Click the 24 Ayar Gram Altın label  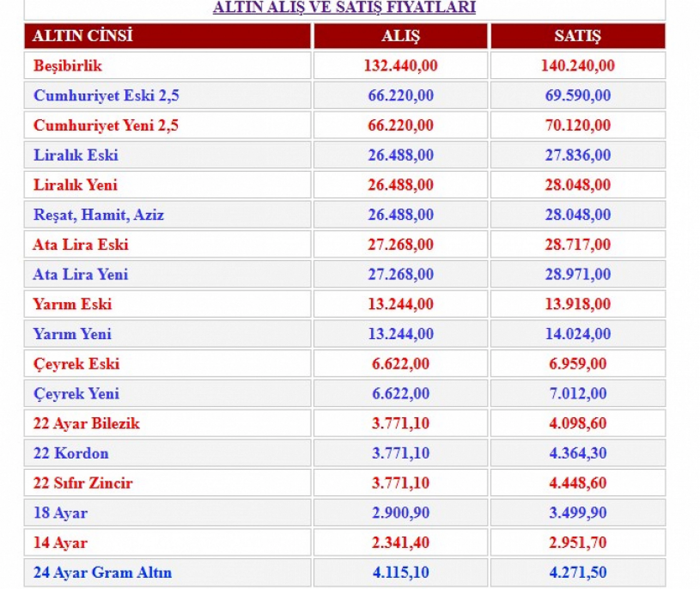point(102,573)
